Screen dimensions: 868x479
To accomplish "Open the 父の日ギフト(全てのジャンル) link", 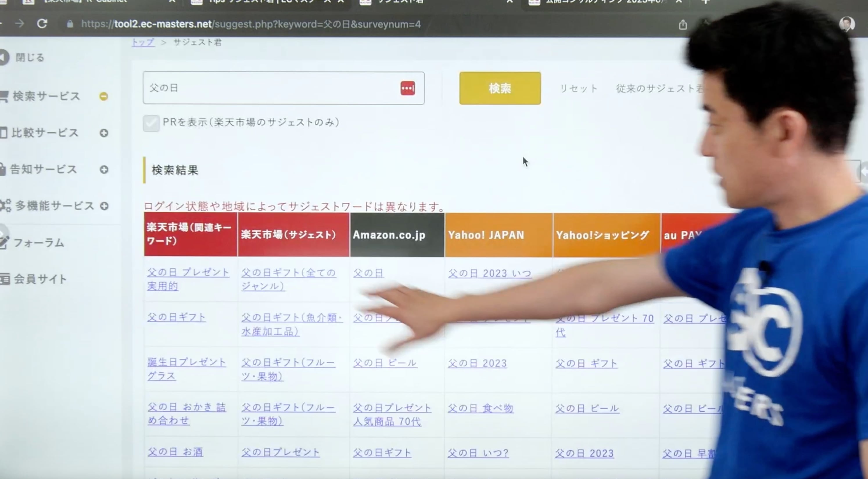I will (x=288, y=279).
